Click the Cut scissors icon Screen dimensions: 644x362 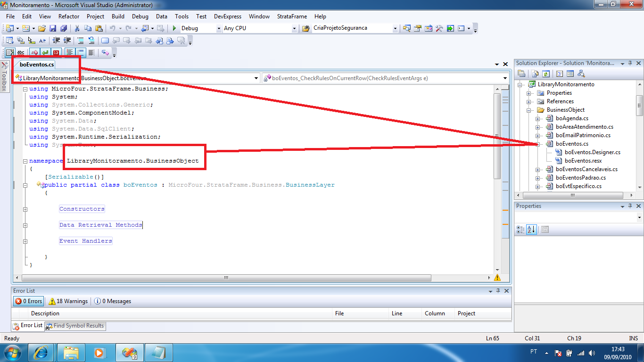77,28
